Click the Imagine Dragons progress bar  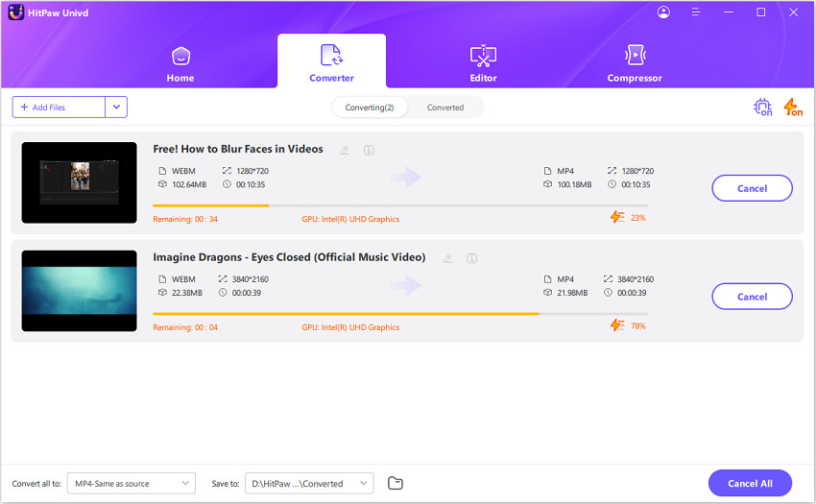point(400,314)
